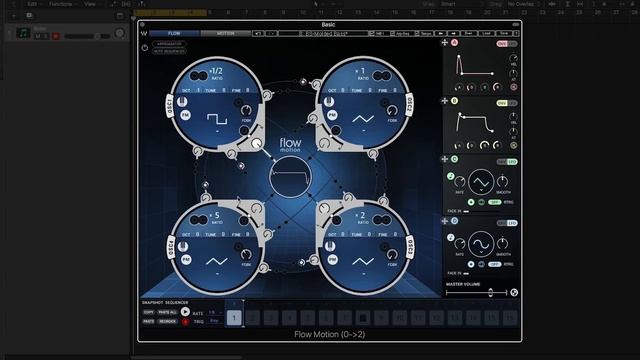Play the snapshot sequencer

click(185, 312)
